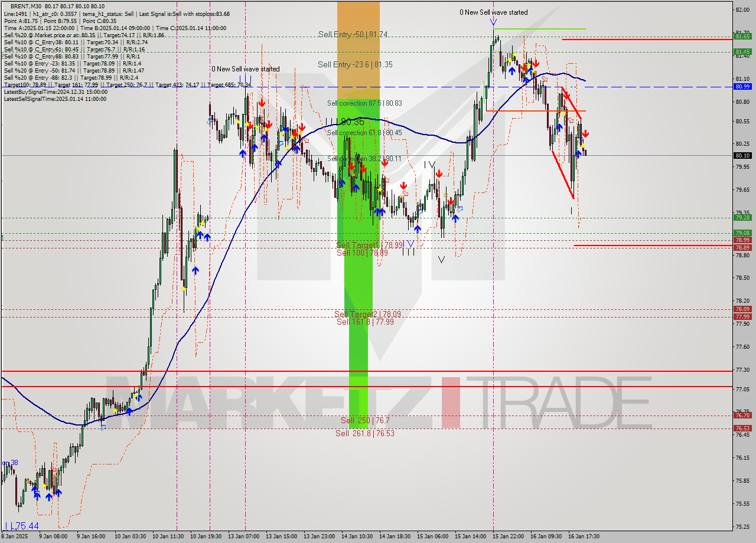Select green 79.28 price tag on axis

point(742,218)
